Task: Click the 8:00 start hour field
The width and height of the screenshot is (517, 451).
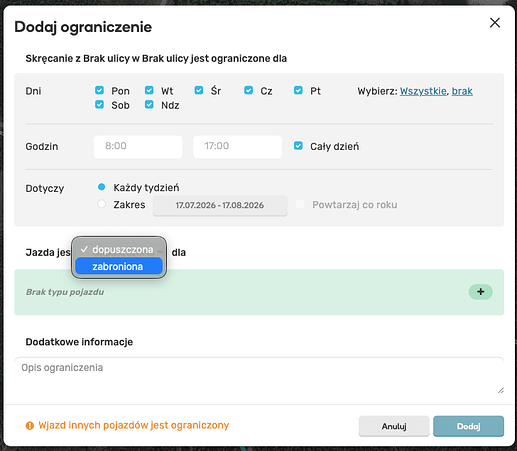Action: click(x=138, y=146)
